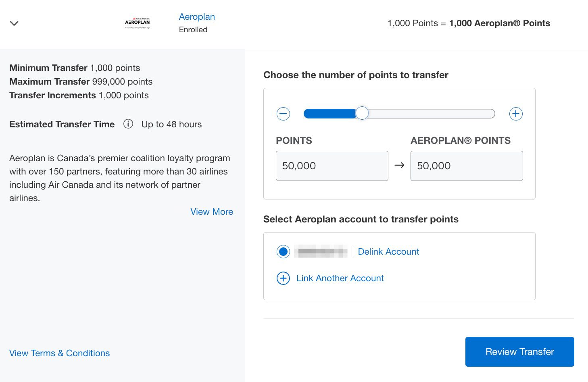The width and height of the screenshot is (588, 382).
Task: Click the points transfer slider handle
Action: [362, 113]
